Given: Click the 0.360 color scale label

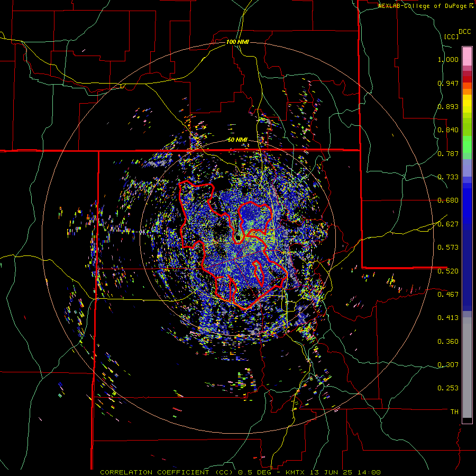Looking at the screenshot, I should point(448,342).
